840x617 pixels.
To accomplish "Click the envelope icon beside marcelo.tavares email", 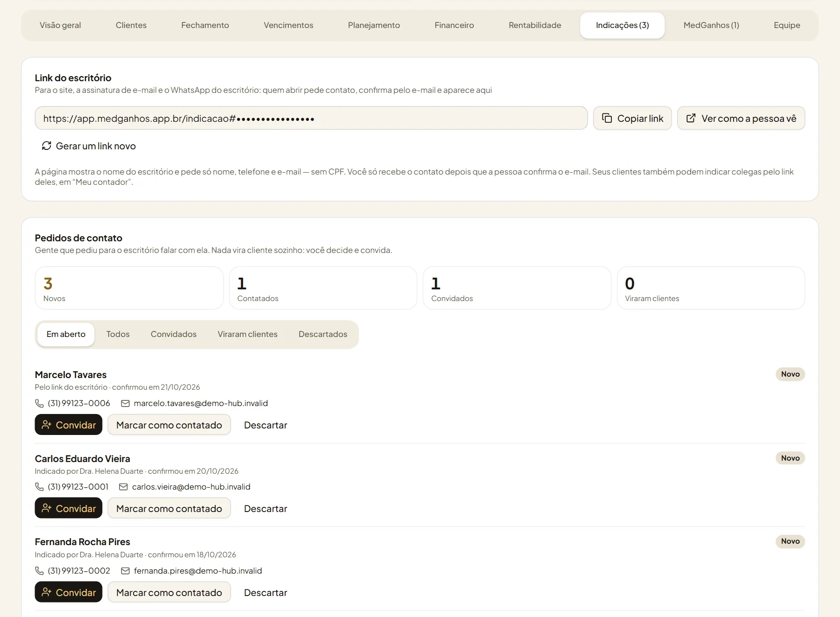I will pos(125,403).
